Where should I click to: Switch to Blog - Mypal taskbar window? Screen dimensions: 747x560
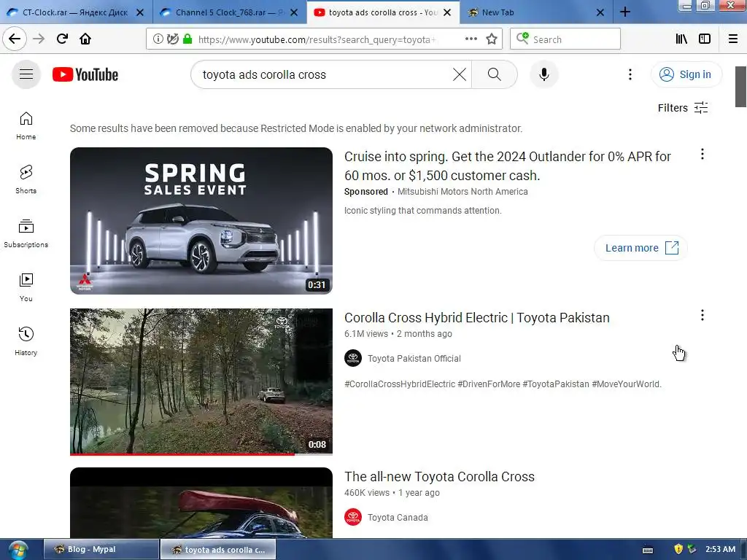click(101, 549)
